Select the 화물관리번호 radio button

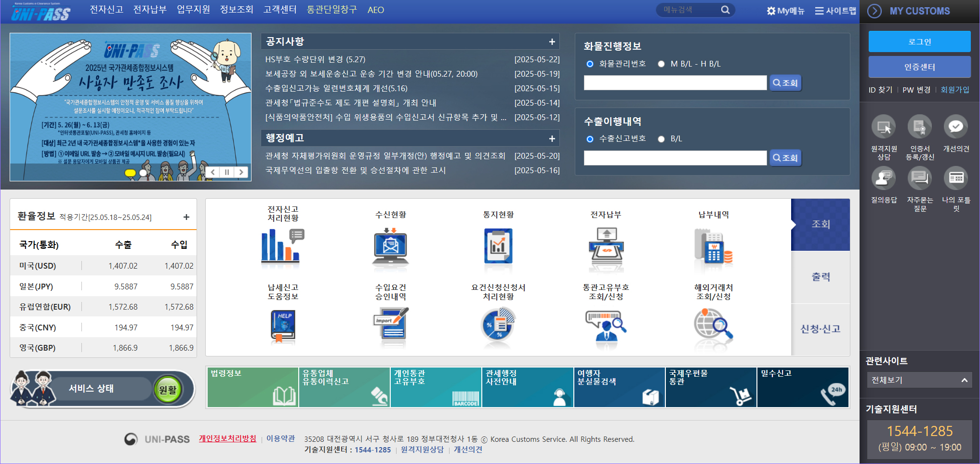point(589,63)
